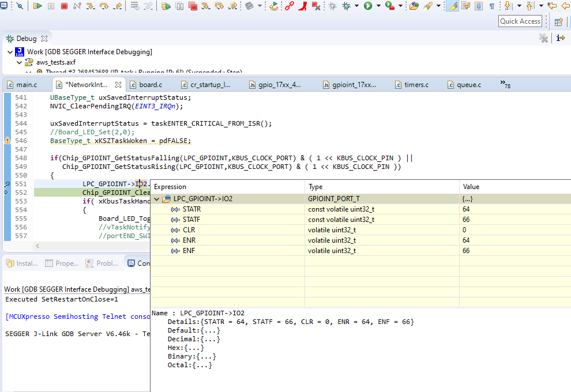571x392 pixels.
Task: Collapse the aws_tests.axf tree node
Action: (19, 62)
